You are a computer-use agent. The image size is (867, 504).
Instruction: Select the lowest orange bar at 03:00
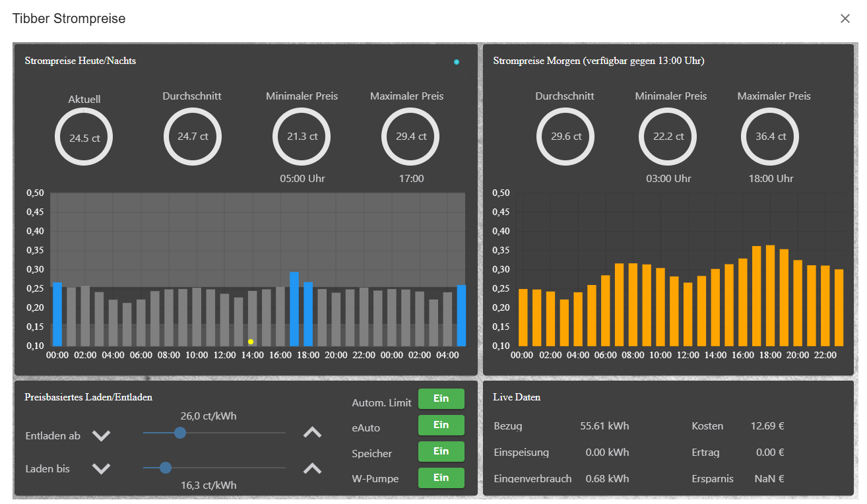564,323
